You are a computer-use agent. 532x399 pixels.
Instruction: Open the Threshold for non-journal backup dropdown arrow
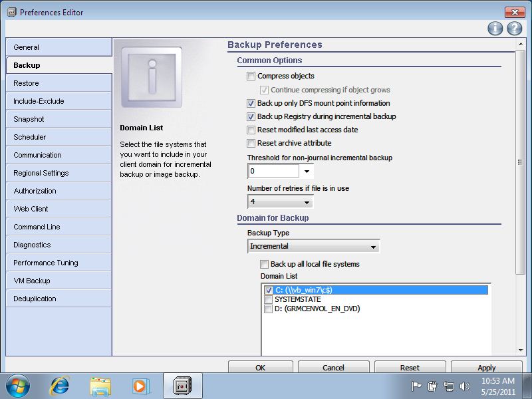point(307,172)
